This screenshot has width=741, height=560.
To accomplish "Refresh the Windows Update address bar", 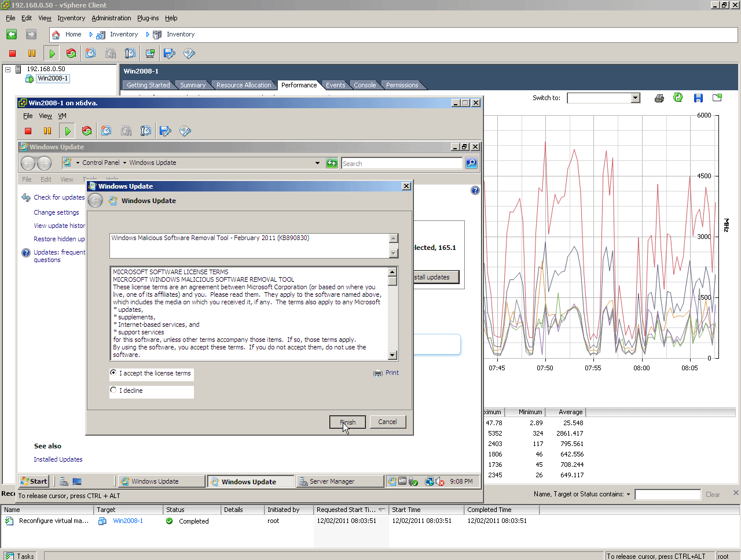I will point(332,163).
